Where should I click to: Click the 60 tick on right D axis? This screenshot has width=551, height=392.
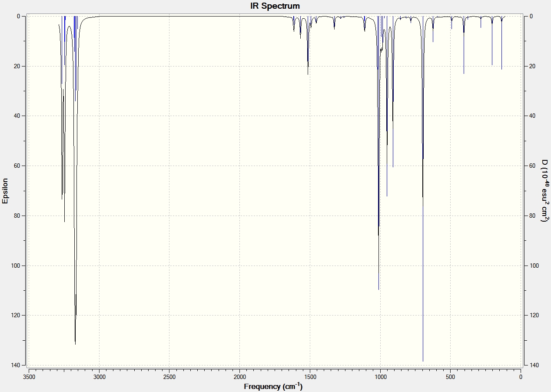tap(531, 166)
